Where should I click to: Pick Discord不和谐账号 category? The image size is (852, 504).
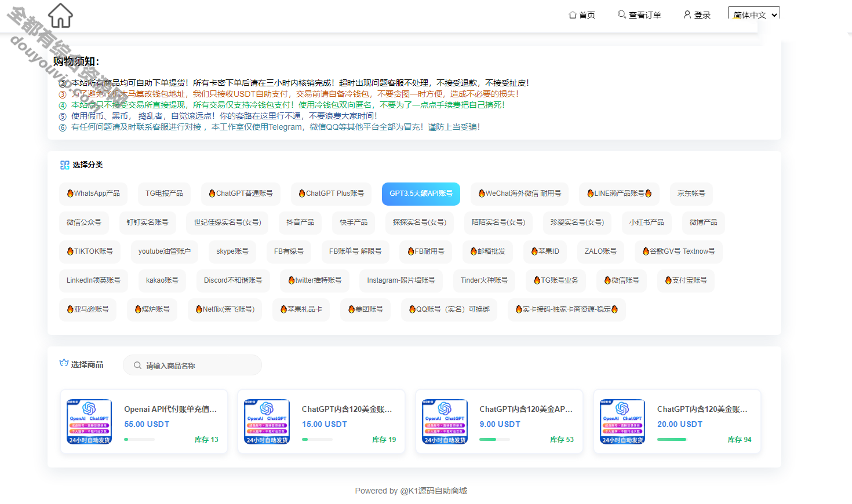click(233, 280)
